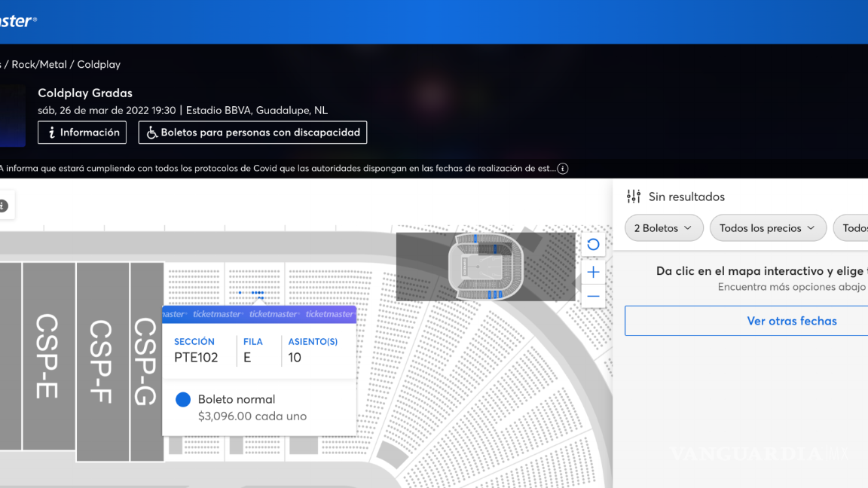The image size is (868, 488).
Task: Zoom out of the map using minus icon
Action: pos(593,296)
